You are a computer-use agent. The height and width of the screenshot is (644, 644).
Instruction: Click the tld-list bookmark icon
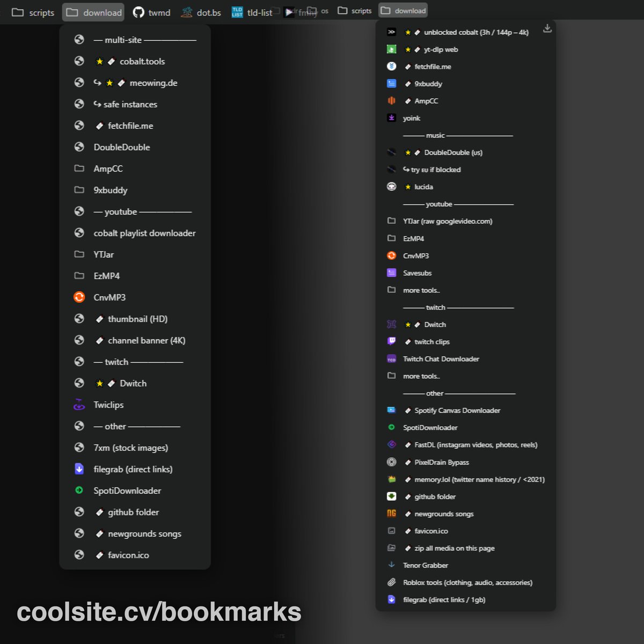click(x=237, y=12)
